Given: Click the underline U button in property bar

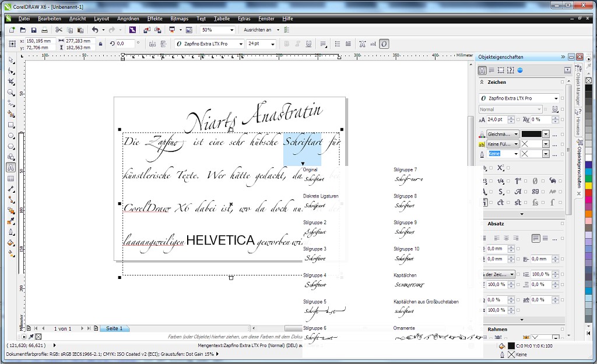Looking at the screenshot, I should click(x=308, y=44).
